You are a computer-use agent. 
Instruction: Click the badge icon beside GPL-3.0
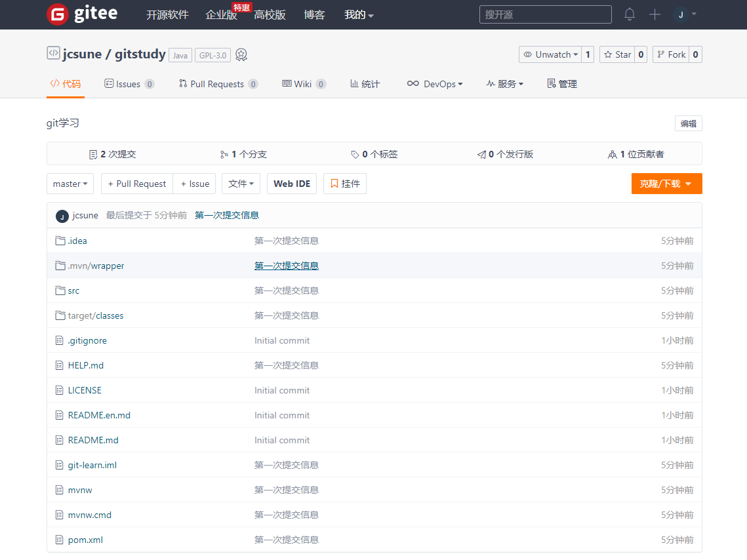tap(241, 55)
